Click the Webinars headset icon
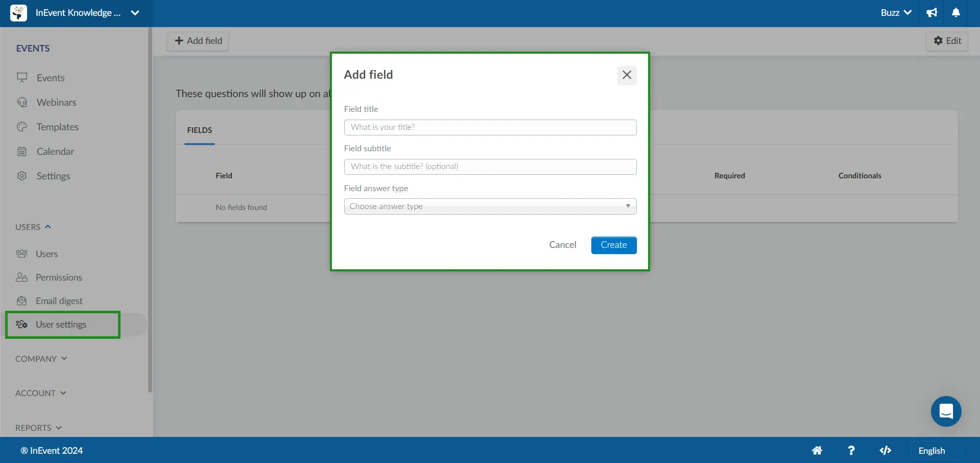This screenshot has width=980, height=463. tap(22, 102)
